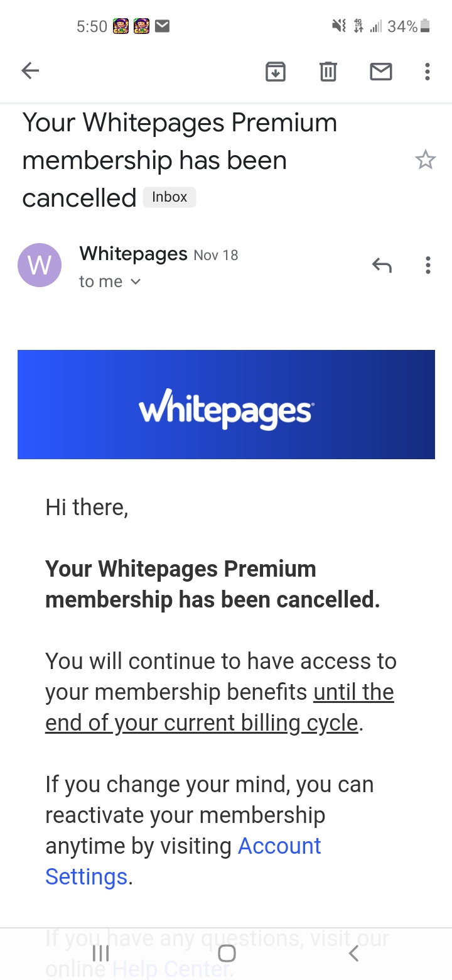The height and width of the screenshot is (980, 452).
Task: Open the top toolbar overflow menu
Action: tap(428, 72)
